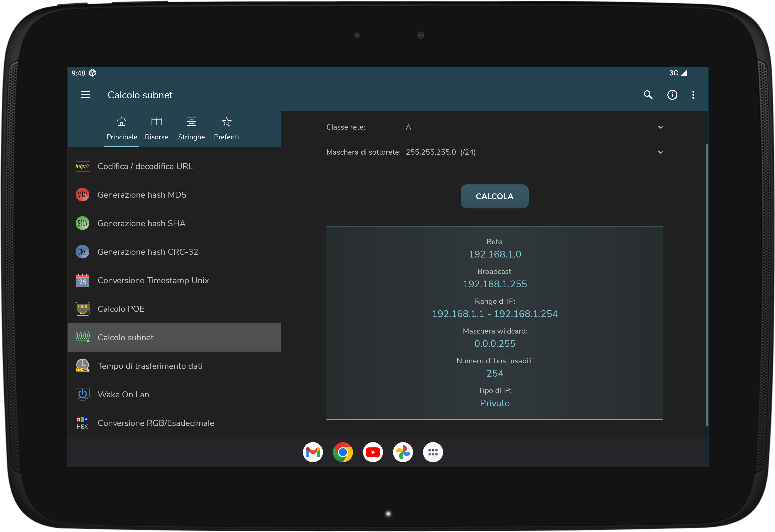Screen dimensions: 775x532
Task: Open the app drawer from the dock
Action: point(433,452)
